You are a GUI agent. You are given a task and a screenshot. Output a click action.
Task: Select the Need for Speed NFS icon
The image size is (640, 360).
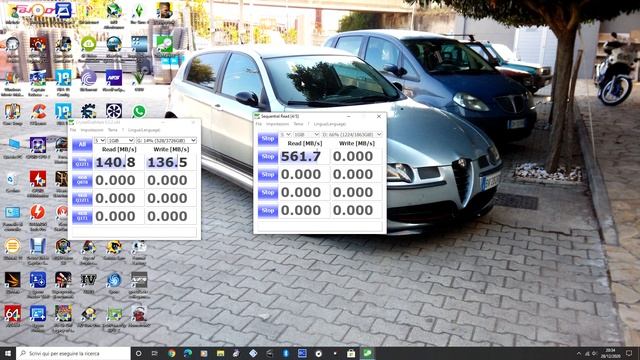tap(114, 78)
